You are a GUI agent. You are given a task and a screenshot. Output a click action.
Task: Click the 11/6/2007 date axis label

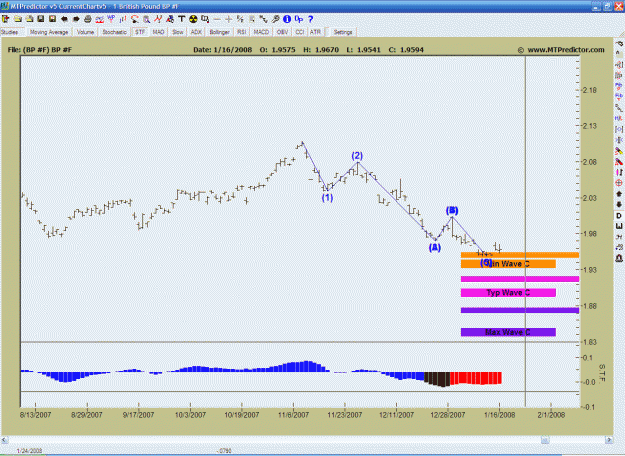[293, 415]
